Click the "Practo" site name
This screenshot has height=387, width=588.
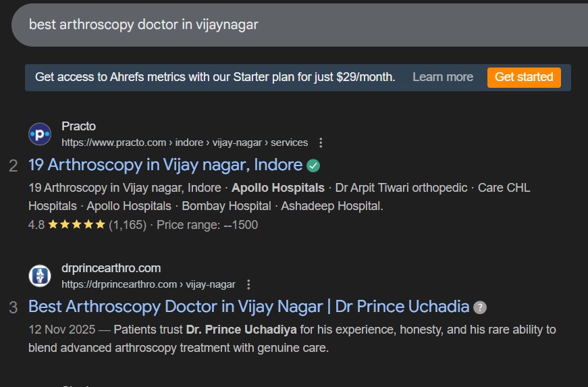click(x=79, y=126)
